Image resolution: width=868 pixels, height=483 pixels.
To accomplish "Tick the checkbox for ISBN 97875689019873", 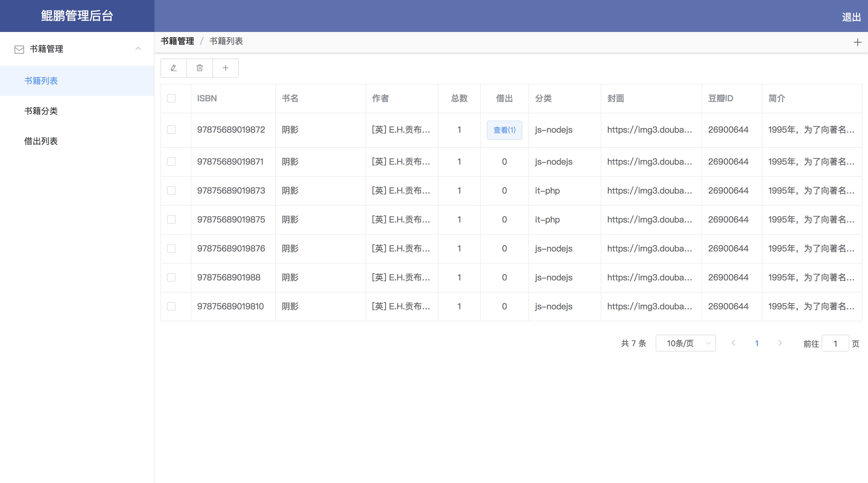I will (x=171, y=191).
